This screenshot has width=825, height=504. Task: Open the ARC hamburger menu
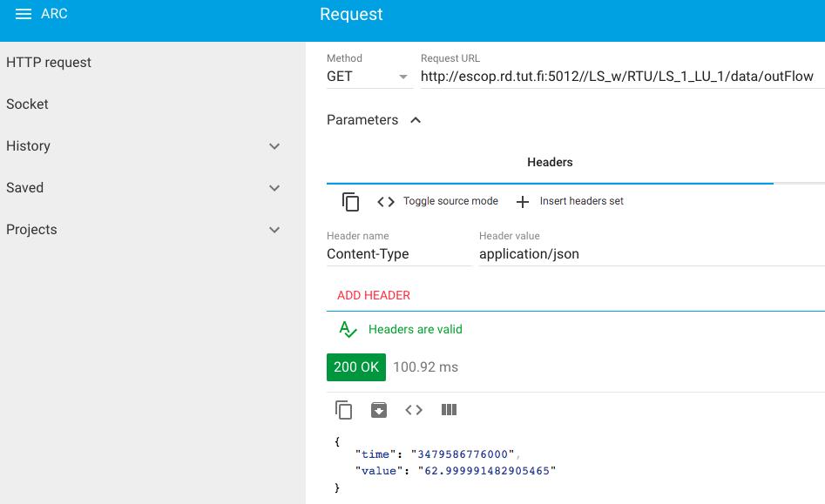point(24,15)
